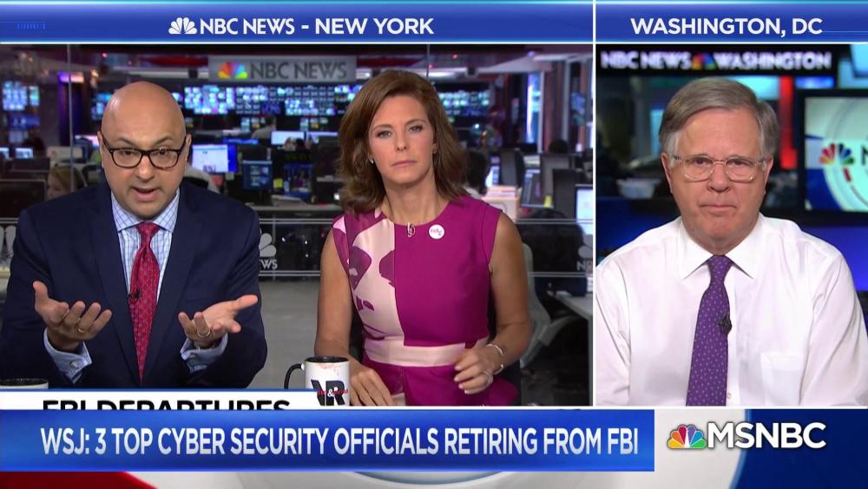
Task: Click the lapel microphone on the purple tie
Action: point(724,323)
